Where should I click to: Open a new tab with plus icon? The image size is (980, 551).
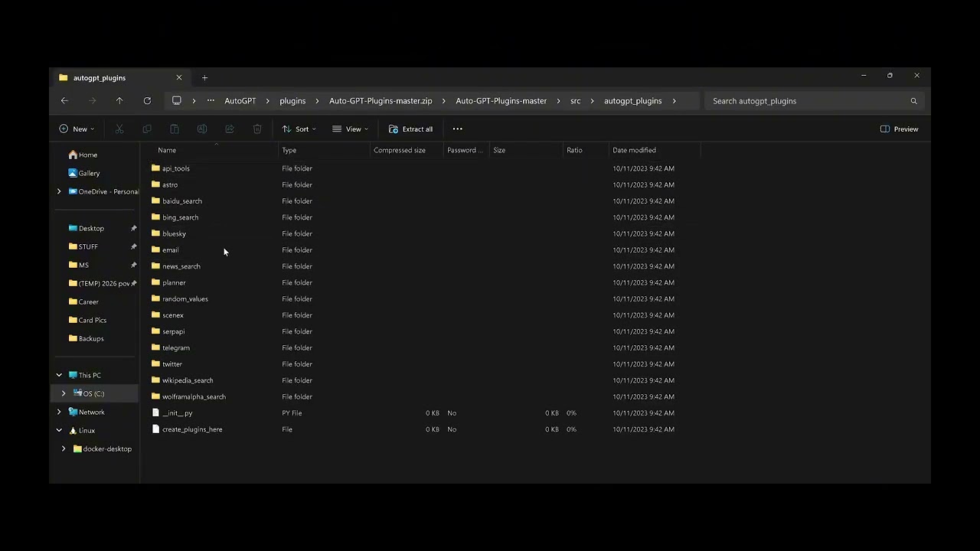tap(204, 78)
